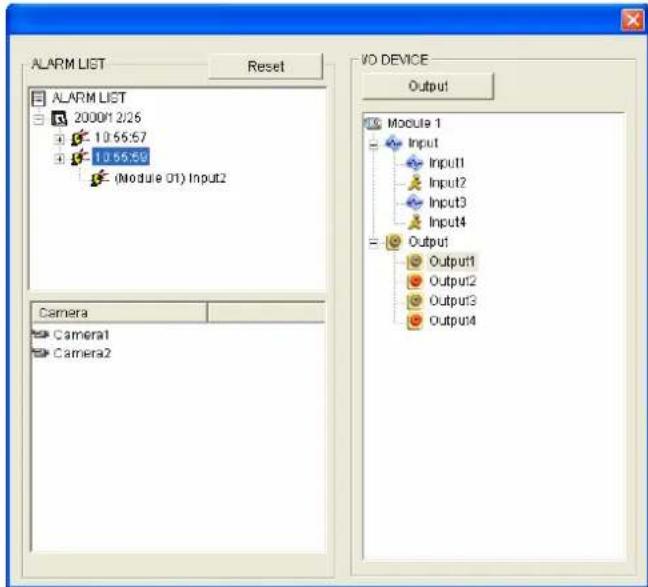
Task: Click the alarm icon beside (Module 01) Input2
Action: point(100,178)
